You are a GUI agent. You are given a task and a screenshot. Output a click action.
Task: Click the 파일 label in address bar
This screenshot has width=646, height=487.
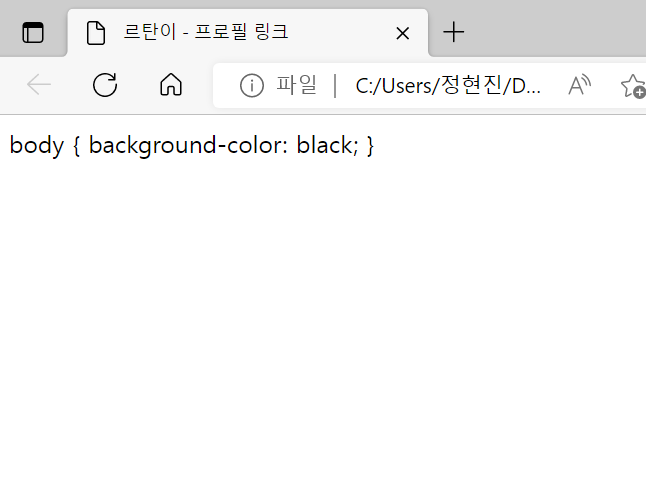(296, 85)
